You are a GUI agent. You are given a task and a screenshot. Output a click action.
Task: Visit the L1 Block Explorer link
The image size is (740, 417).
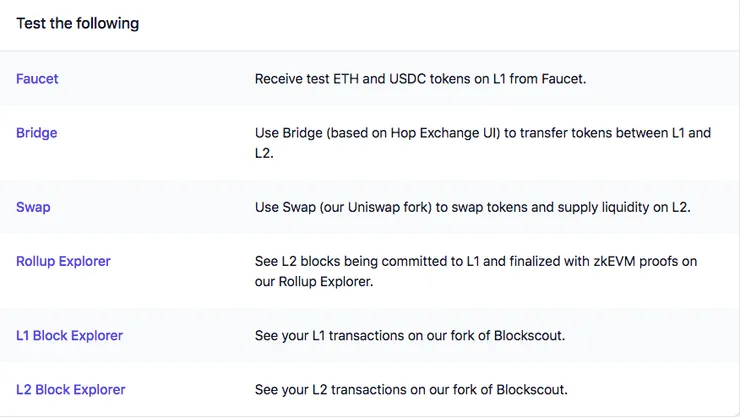(x=69, y=335)
